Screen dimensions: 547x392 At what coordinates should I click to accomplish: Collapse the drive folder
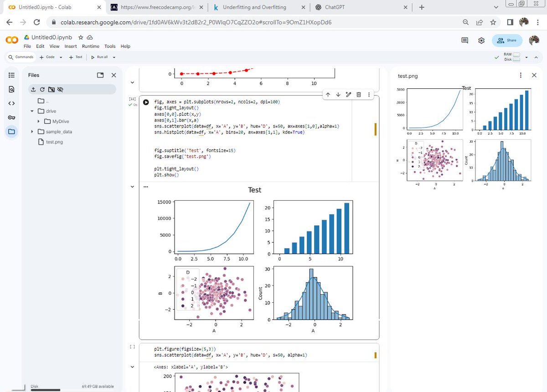point(31,111)
